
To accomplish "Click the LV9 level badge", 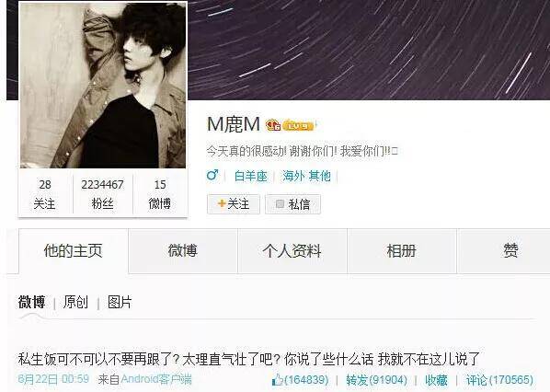I will click(x=298, y=125).
